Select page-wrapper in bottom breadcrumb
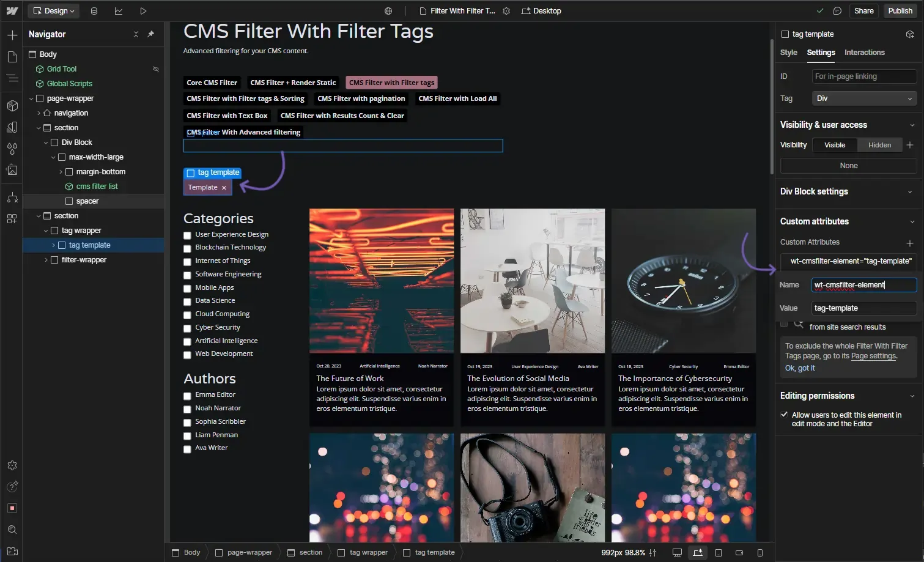This screenshot has width=924, height=562. pyautogui.click(x=243, y=553)
